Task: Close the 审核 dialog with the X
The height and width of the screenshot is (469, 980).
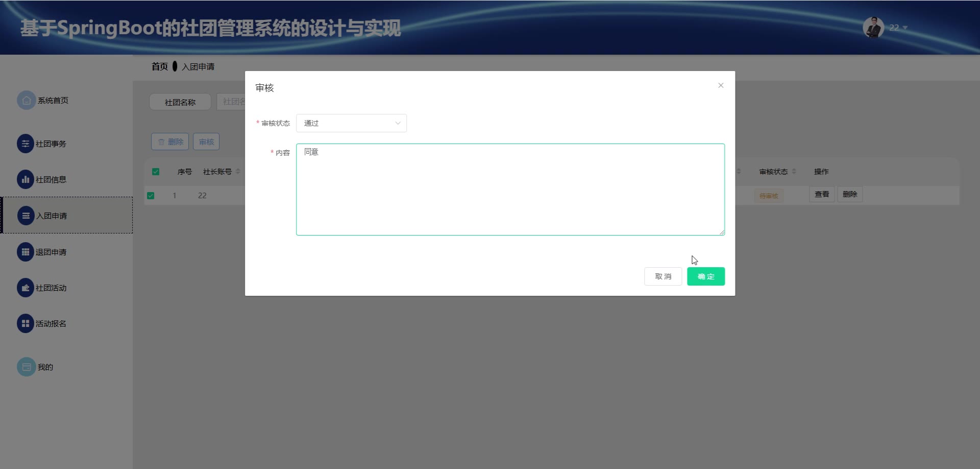Action: coord(721,85)
